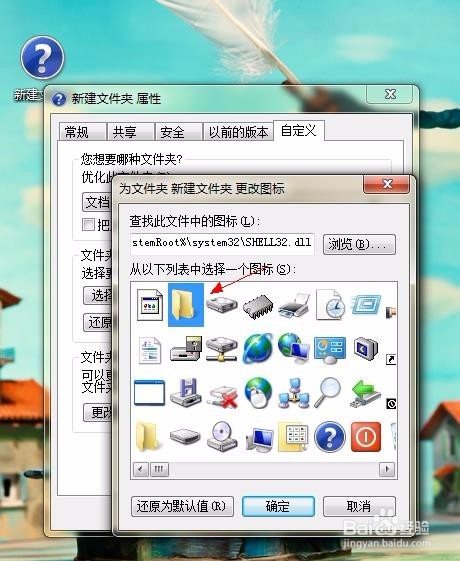Click the 取消 button
Image resolution: width=460 pixels, height=561 pixels.
pos(359,506)
